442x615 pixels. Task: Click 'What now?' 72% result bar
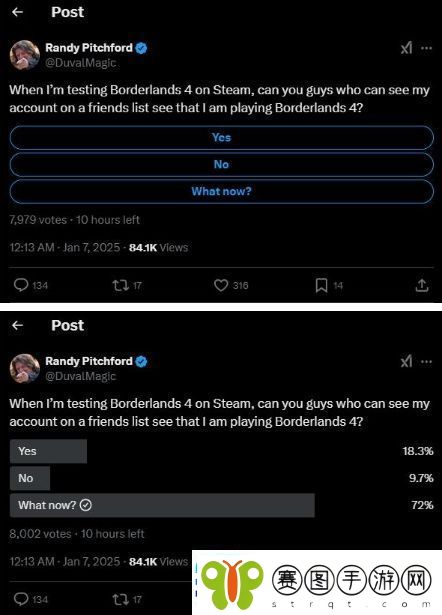[162, 505]
